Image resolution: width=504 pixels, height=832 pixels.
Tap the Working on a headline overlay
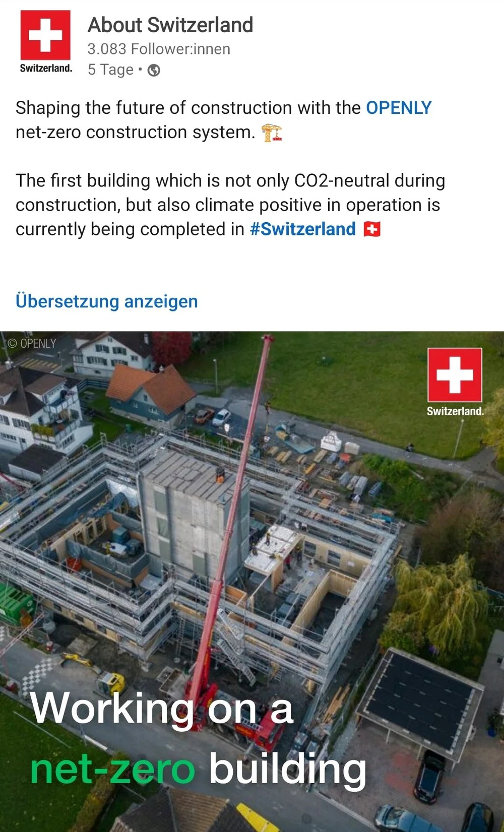(162, 708)
